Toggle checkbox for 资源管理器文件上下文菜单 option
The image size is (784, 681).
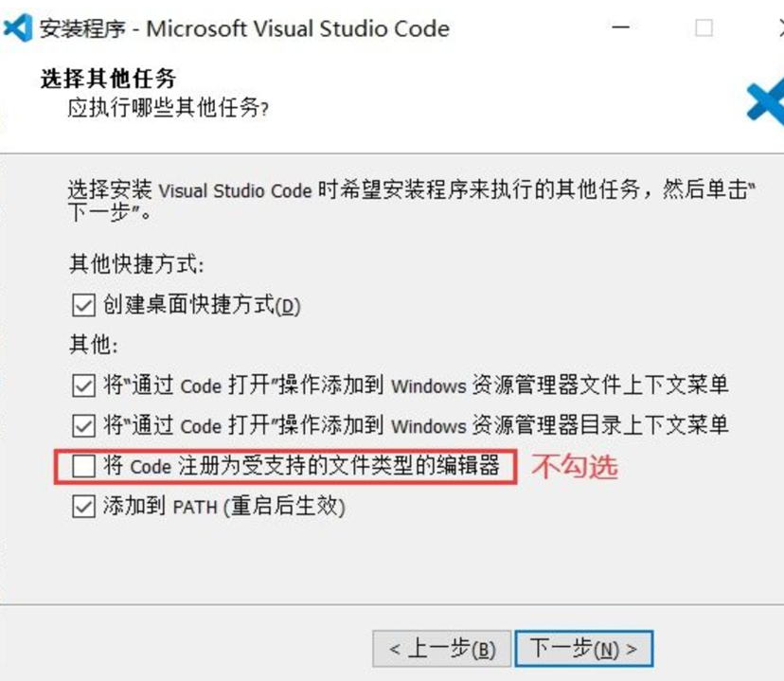pos(83,385)
